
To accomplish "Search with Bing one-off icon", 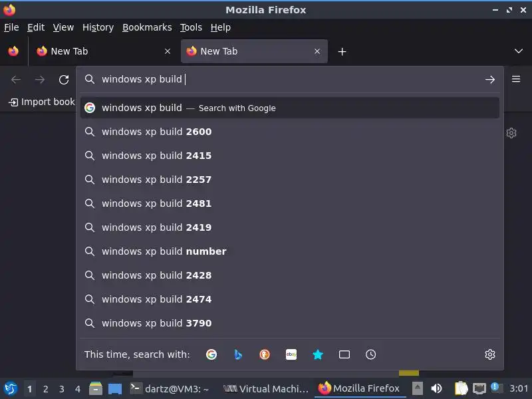I will point(238,354).
